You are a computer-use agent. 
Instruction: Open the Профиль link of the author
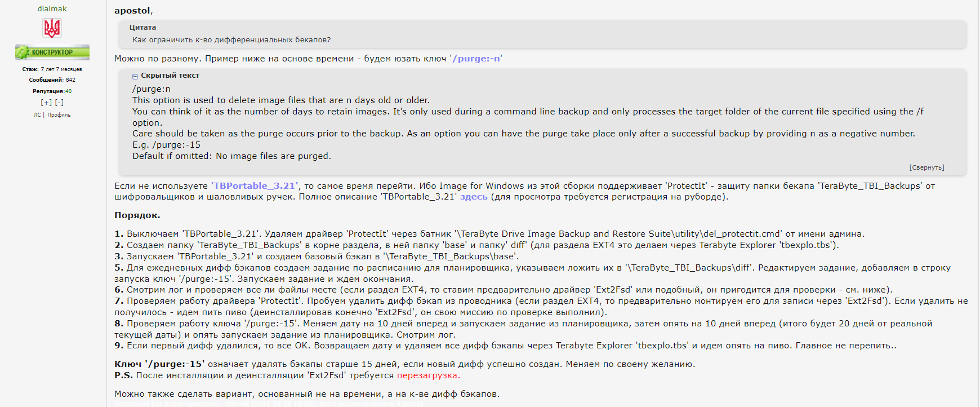click(59, 115)
